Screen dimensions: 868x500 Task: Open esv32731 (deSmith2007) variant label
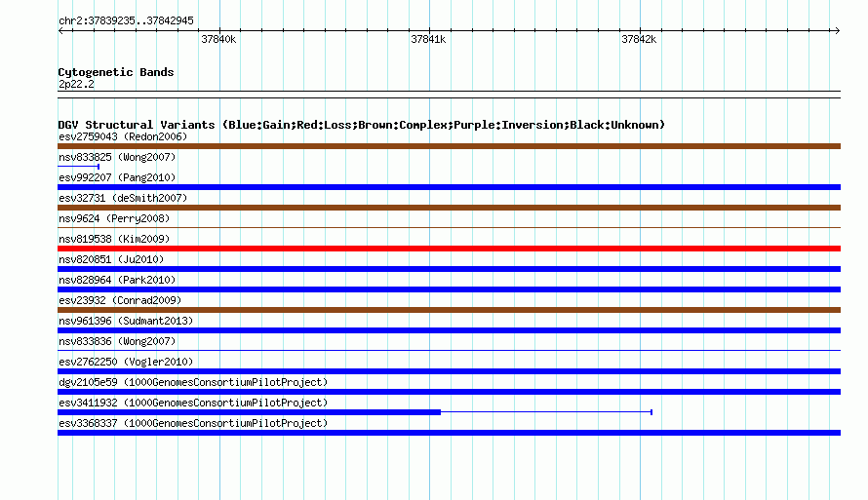tap(123, 198)
